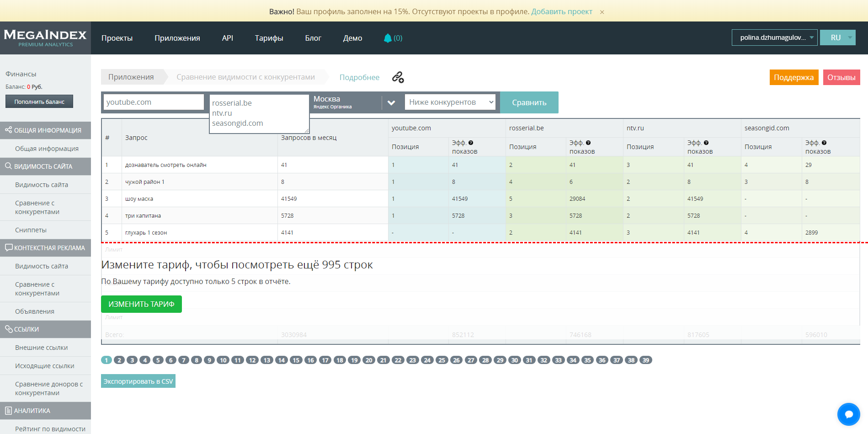
Task: Click the Сравнение видимости с конкурентами breadcrumb
Action: 246,77
